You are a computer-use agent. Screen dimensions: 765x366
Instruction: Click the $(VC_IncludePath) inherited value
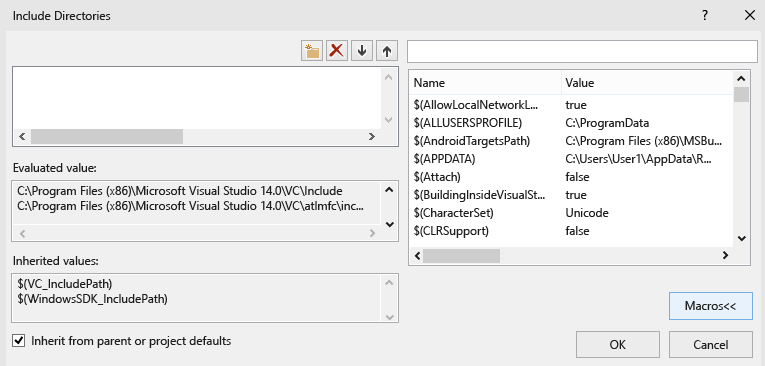pos(64,284)
